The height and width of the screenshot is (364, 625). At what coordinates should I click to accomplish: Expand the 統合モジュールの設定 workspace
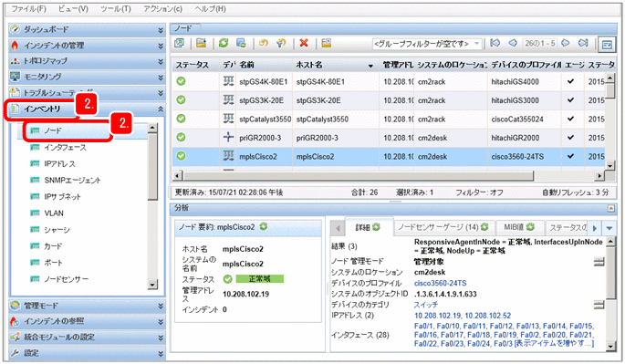coord(161,338)
